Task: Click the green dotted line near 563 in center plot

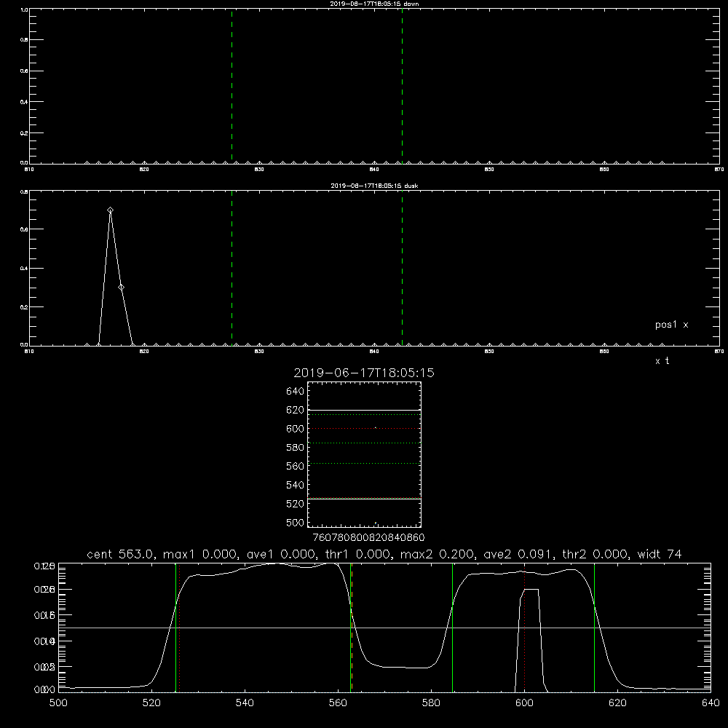Action: pos(364,463)
